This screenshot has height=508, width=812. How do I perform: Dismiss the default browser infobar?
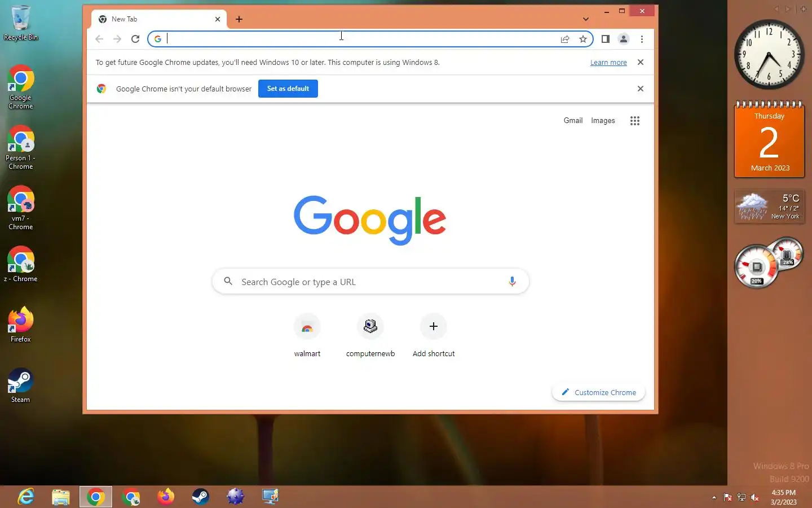641,89
